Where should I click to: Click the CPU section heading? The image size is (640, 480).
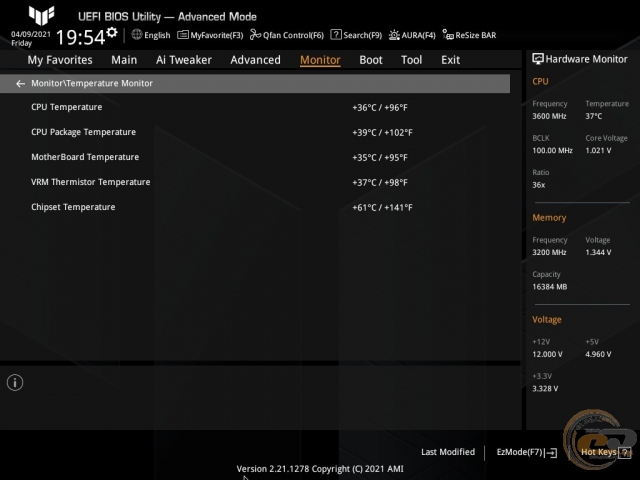tap(540, 82)
